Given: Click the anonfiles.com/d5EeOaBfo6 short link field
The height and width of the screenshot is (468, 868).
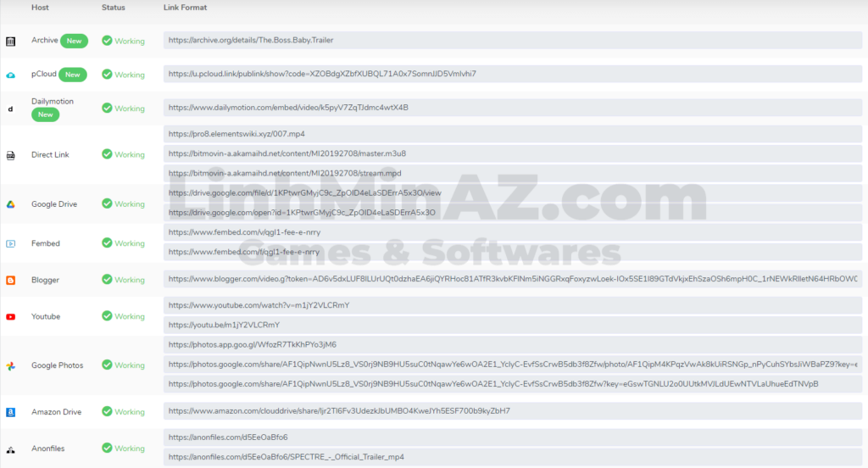Looking at the screenshot, I should 513,437.
